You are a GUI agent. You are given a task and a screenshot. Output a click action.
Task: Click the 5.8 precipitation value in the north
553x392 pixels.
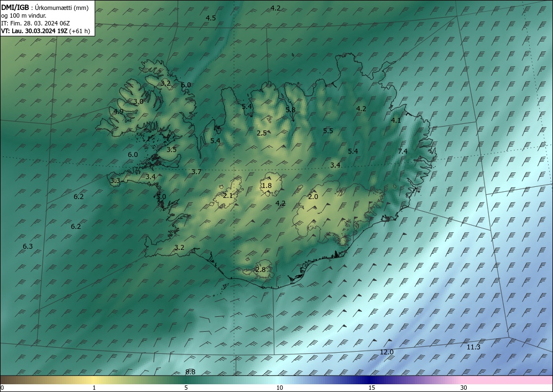[x=290, y=109]
